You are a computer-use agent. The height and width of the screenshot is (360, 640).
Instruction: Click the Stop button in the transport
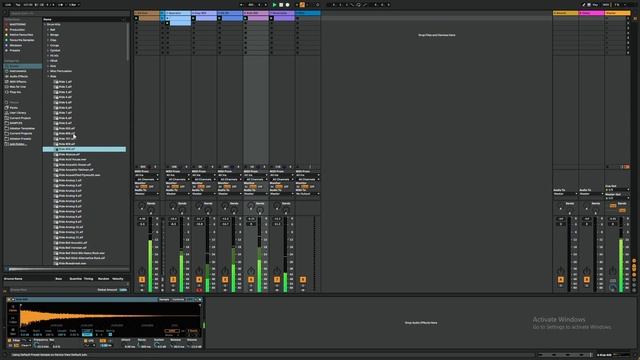(281, 5)
